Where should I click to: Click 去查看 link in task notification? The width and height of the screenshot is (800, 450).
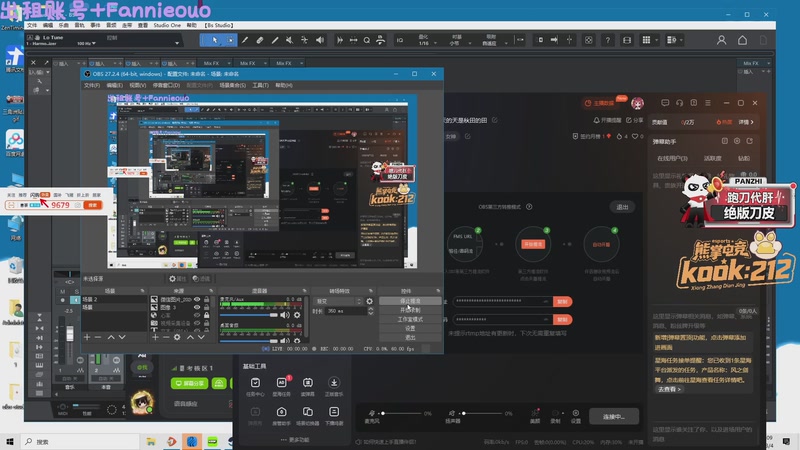coord(669,389)
